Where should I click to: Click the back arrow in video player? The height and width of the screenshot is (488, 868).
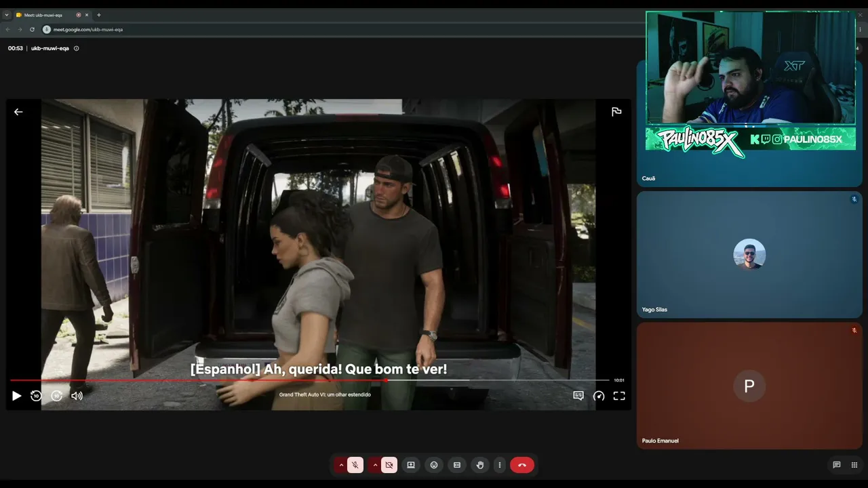[x=18, y=112]
